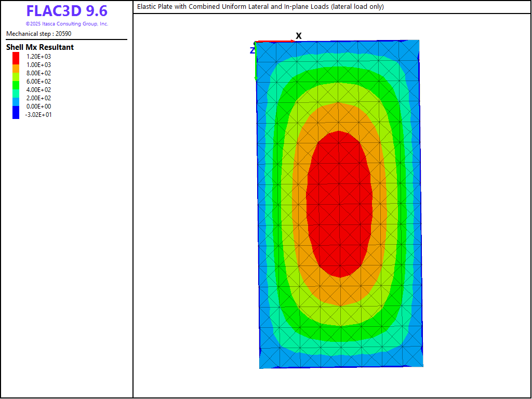The height and width of the screenshot is (399, 532).
Task: Click the blue Z axis label
Action: point(252,50)
